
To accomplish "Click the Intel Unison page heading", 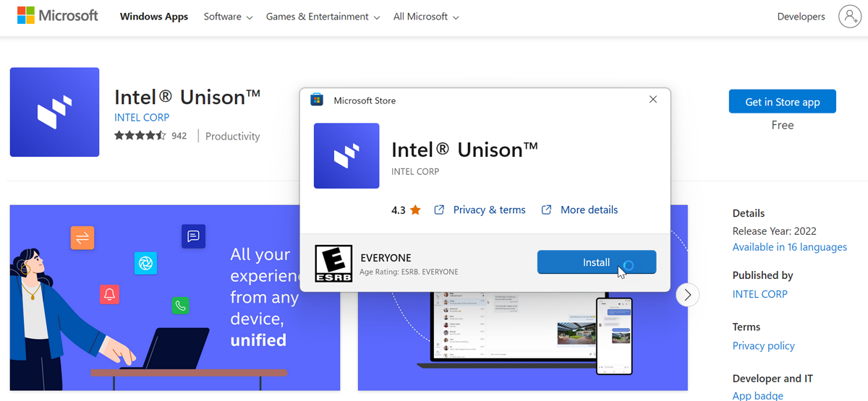I will click(x=187, y=97).
